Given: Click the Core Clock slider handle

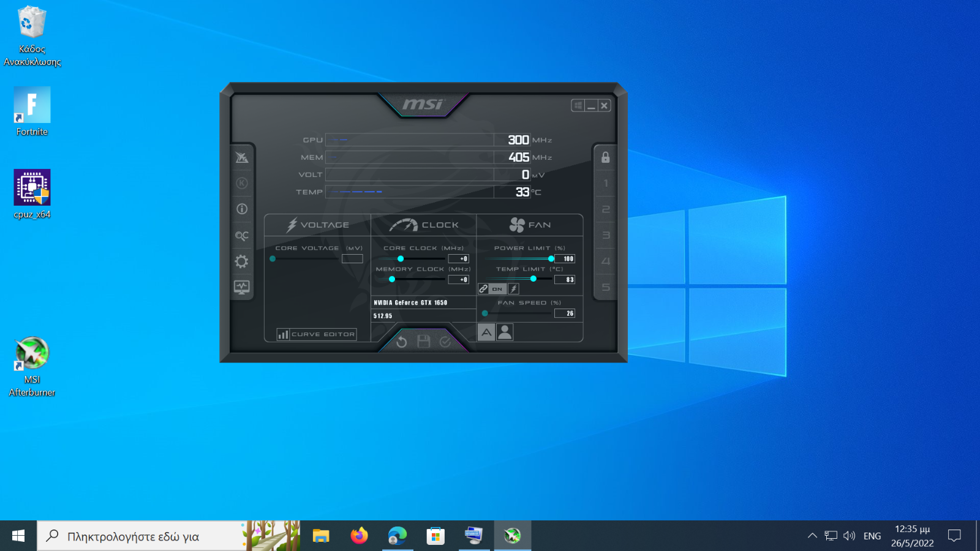Looking at the screenshot, I should point(401,259).
